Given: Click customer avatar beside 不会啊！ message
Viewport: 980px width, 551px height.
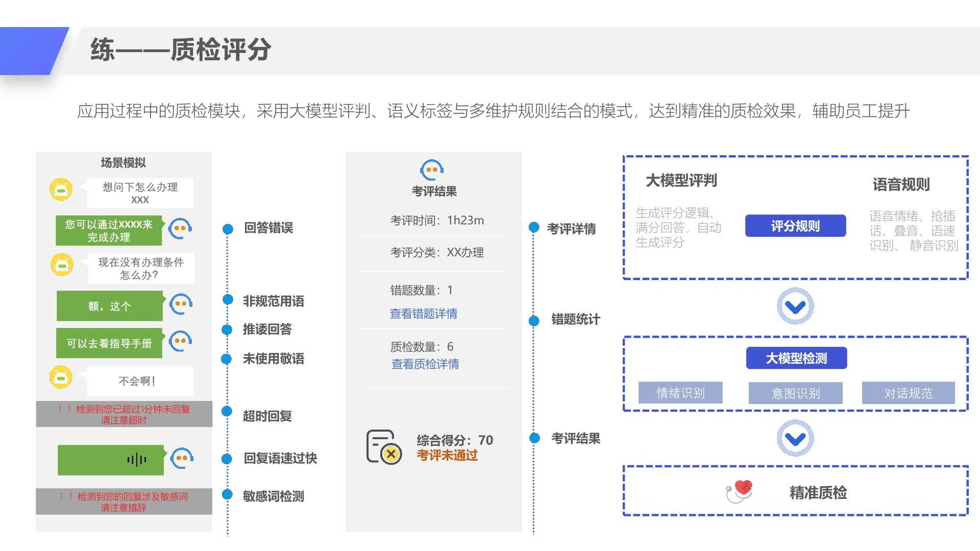Looking at the screenshot, I should pos(61,378).
